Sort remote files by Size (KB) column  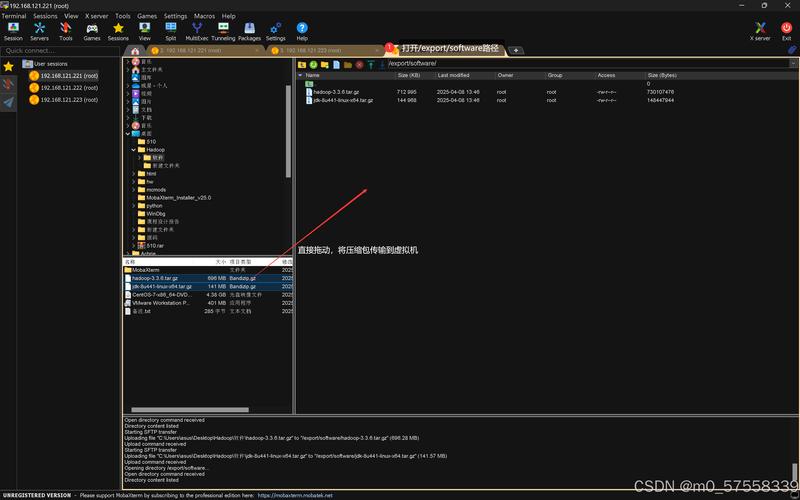click(x=409, y=75)
